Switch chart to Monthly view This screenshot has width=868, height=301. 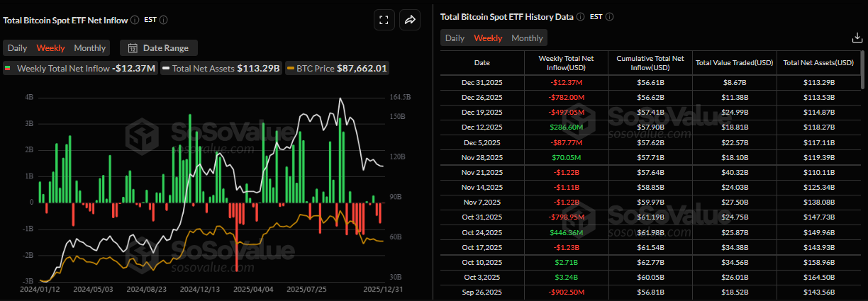tap(89, 48)
